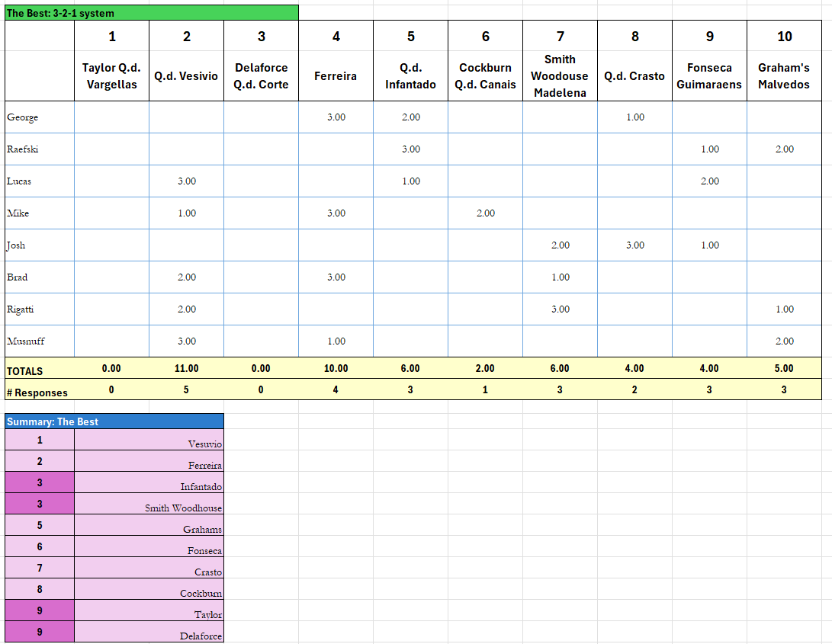Click George's score of 3.00 under Ferreira
The width and height of the screenshot is (832, 644).
(x=336, y=117)
